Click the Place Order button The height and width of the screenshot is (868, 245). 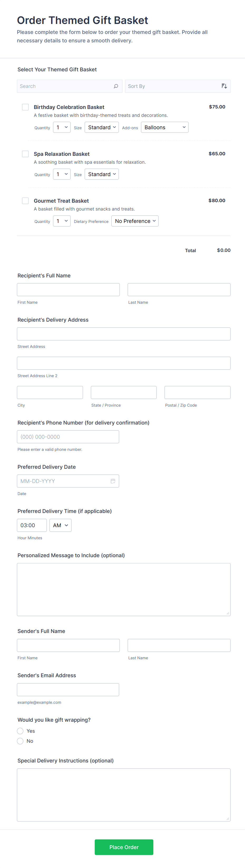click(x=124, y=847)
